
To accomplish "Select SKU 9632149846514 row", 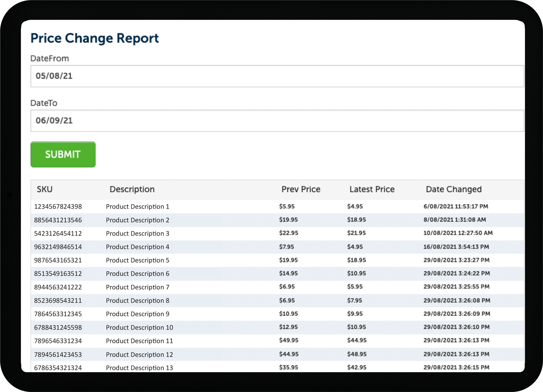I will coord(277,247).
